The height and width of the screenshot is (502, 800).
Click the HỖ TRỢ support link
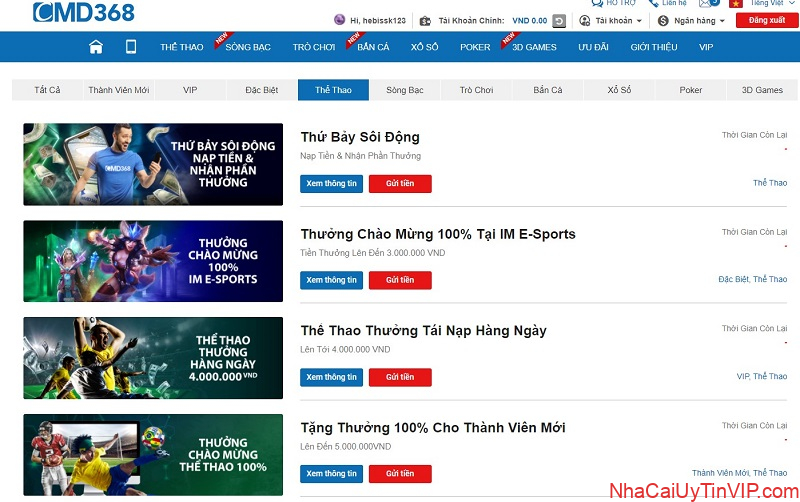coord(621,3)
